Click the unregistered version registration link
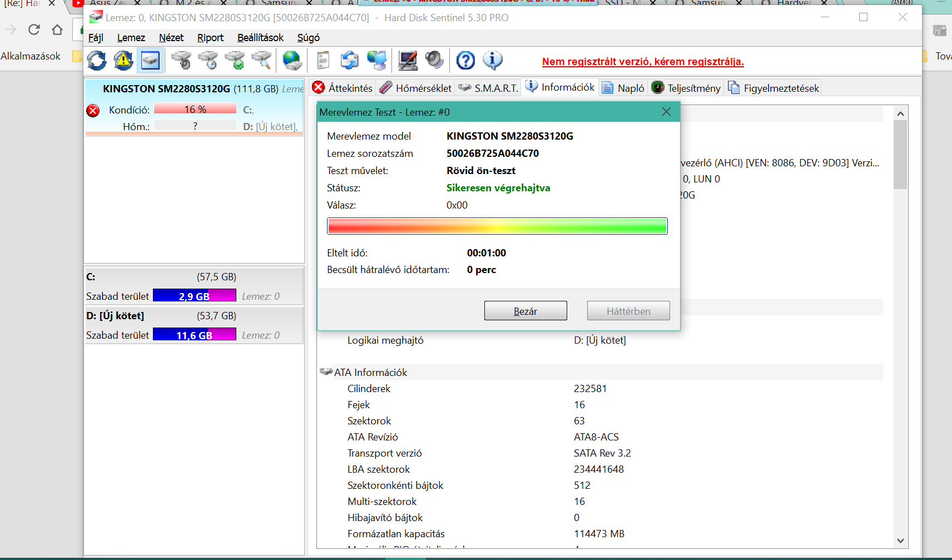 point(643,62)
